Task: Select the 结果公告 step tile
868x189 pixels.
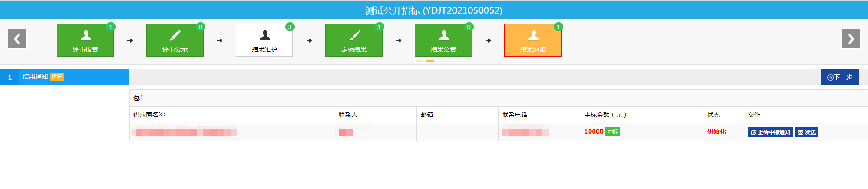Action: coord(443,40)
